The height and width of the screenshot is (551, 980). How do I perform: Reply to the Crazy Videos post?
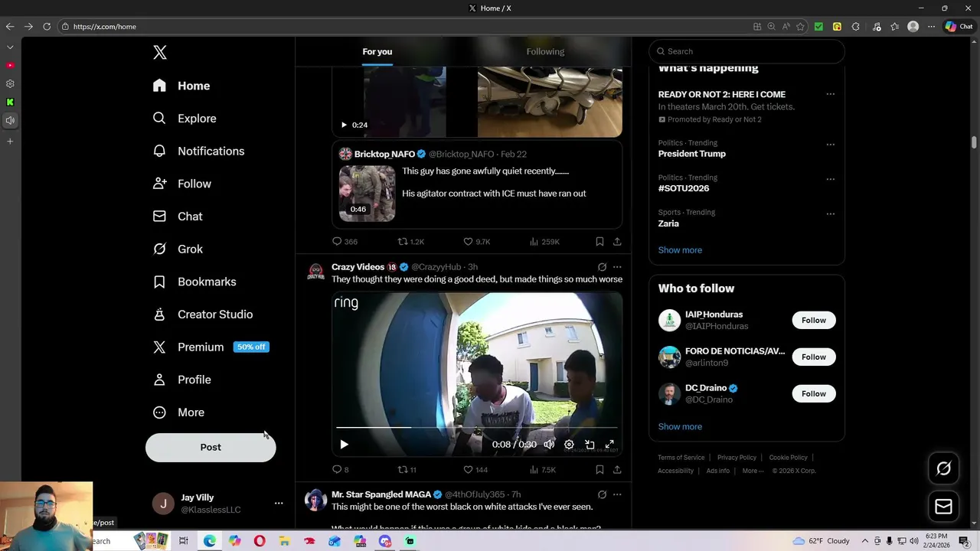[340, 470]
